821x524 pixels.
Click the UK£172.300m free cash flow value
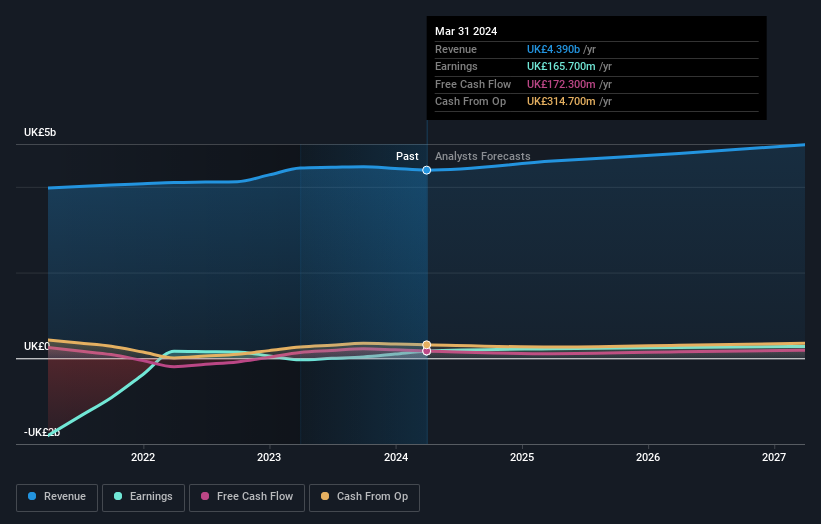561,84
